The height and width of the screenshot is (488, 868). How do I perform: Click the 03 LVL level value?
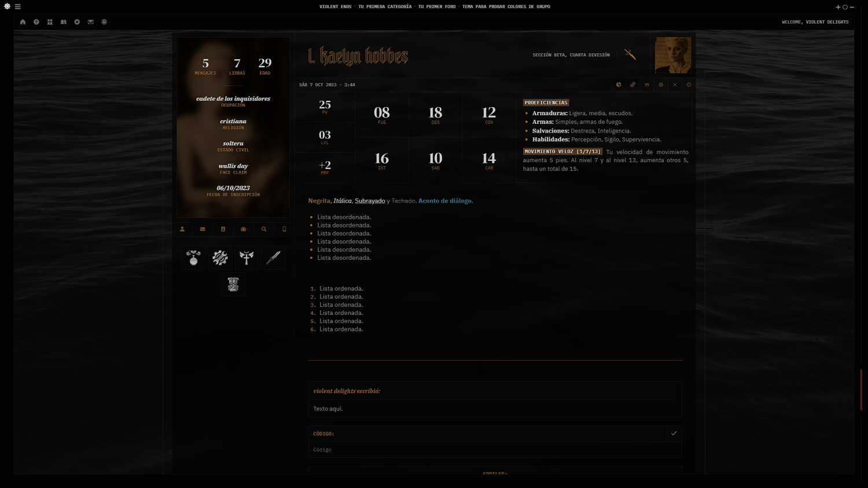[325, 137]
